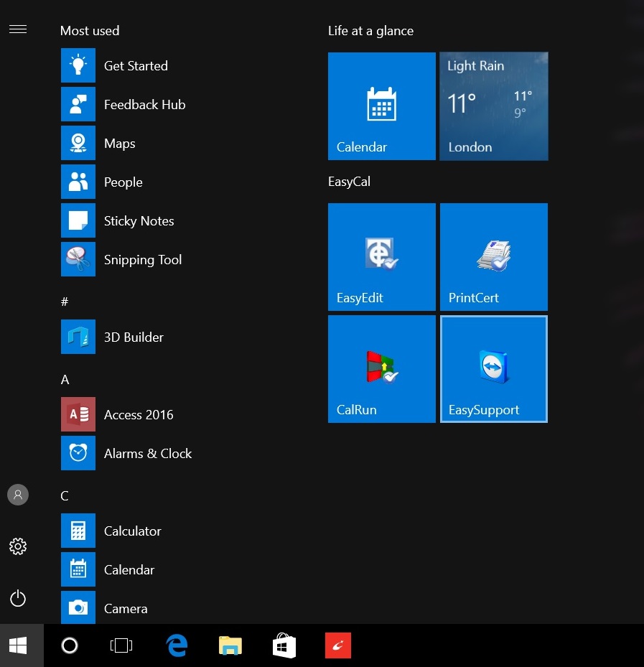644x667 pixels.
Task: Open Snipping Tool from Most used
Action: click(142, 260)
